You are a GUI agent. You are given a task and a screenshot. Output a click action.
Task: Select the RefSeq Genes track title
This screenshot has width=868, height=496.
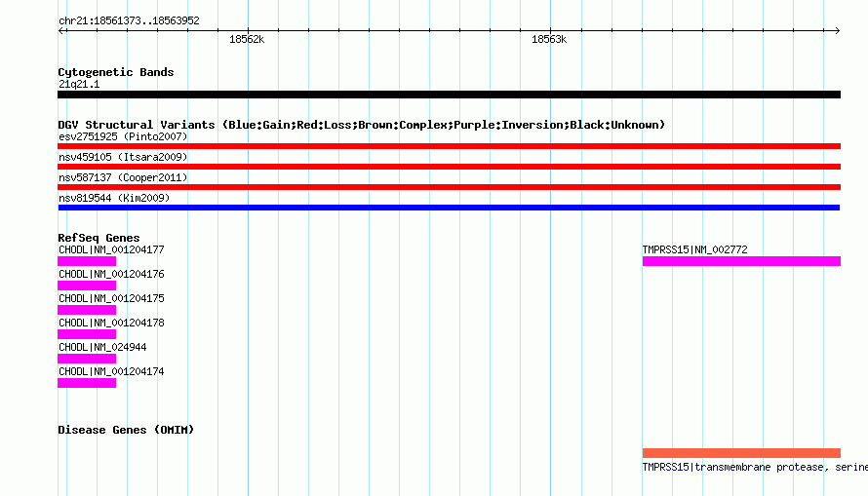[99, 238]
